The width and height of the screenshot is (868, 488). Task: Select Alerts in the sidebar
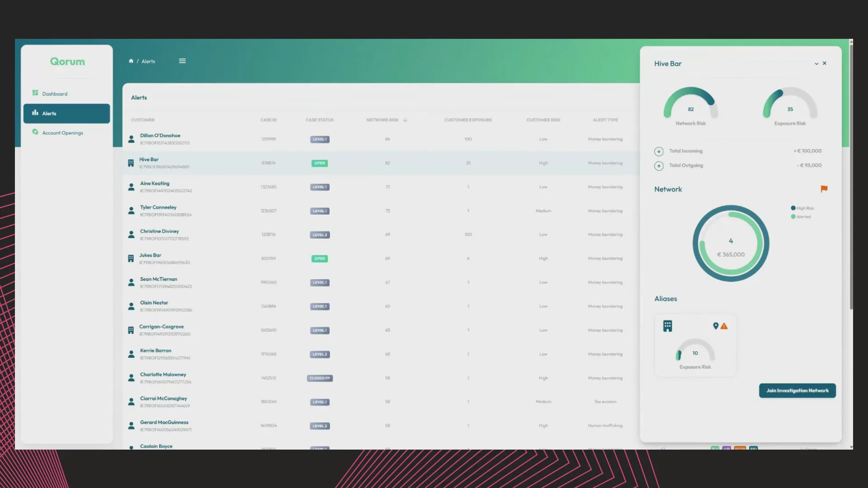tap(66, 113)
